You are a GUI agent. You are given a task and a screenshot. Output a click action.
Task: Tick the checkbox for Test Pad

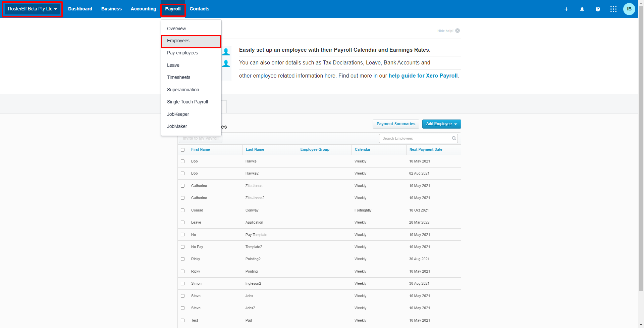click(182, 320)
